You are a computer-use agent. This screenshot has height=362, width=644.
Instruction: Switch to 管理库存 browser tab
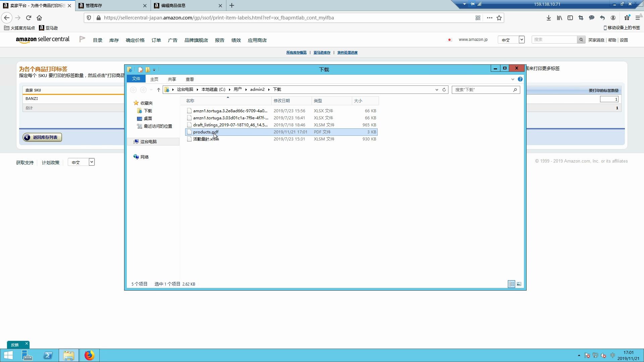click(113, 5)
